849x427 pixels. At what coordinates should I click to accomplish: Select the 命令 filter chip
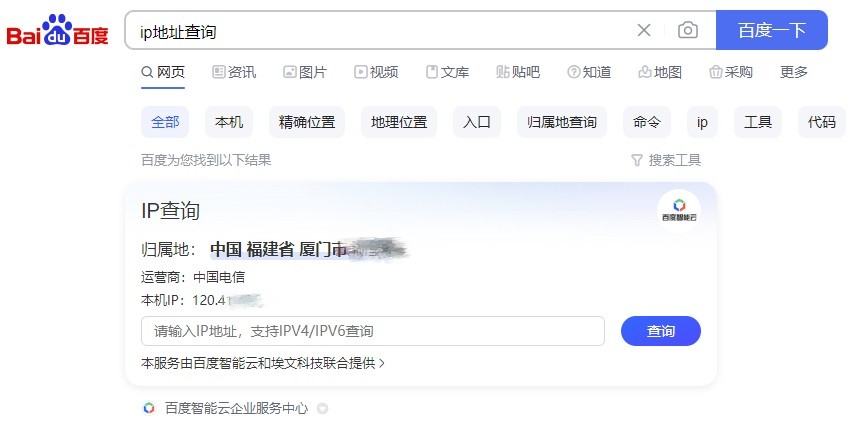(x=647, y=122)
